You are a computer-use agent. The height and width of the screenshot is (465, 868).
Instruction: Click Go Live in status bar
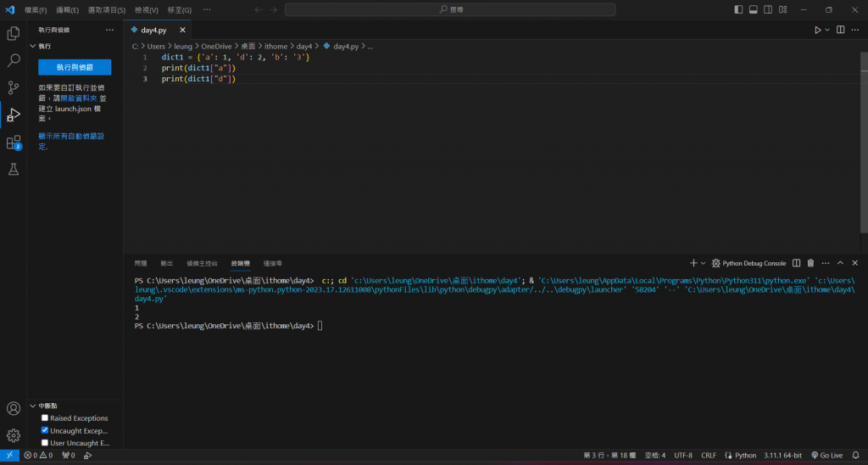(827, 455)
